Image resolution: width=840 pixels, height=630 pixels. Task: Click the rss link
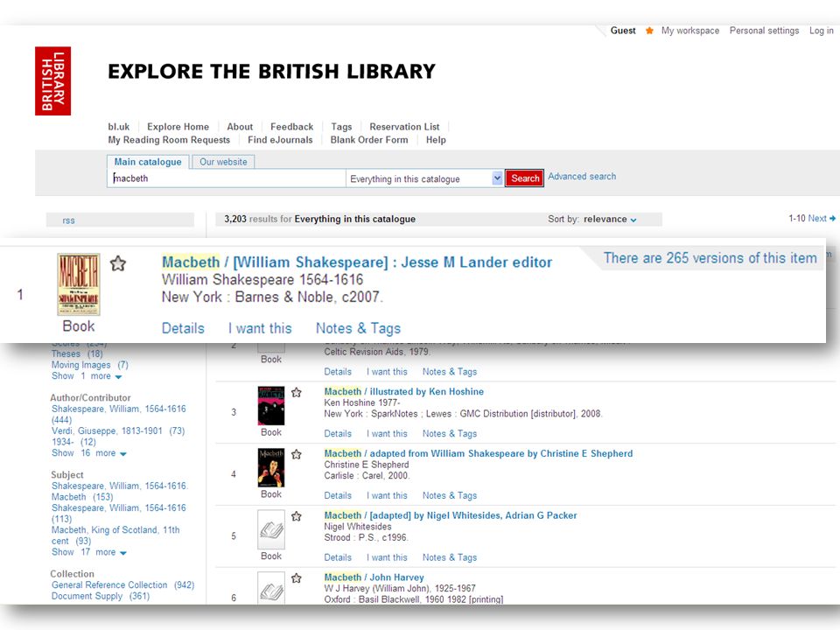coord(68,220)
